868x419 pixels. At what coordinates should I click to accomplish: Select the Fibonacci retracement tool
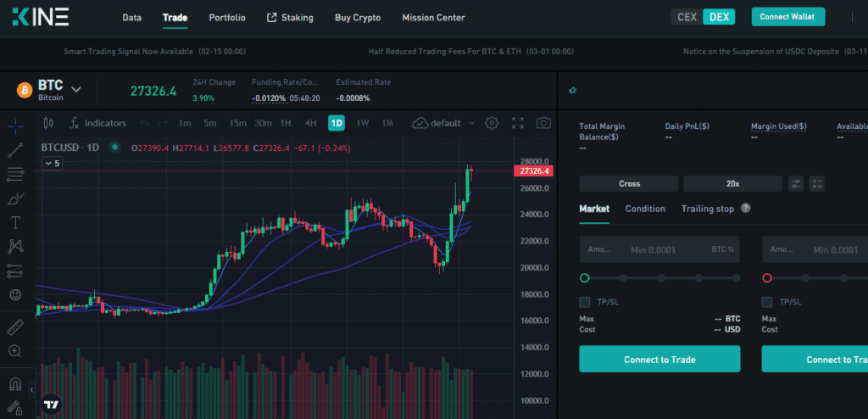coord(15,175)
